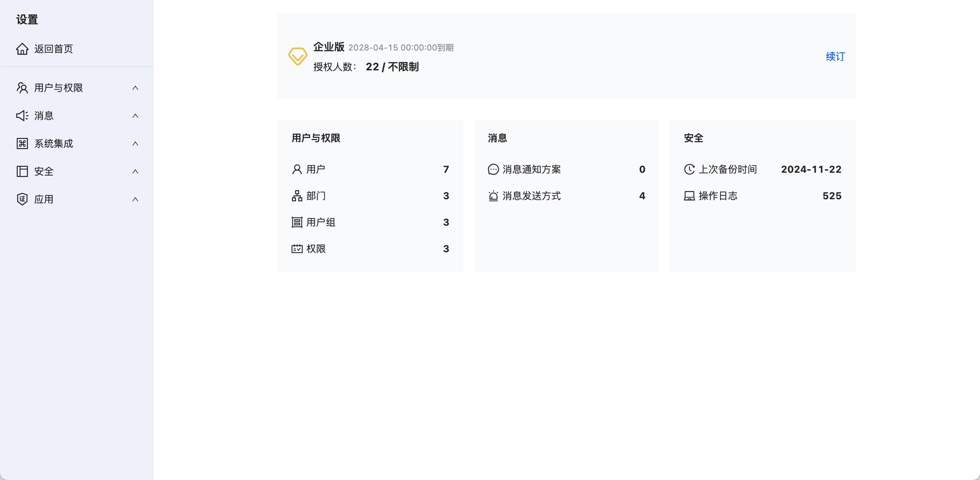The width and height of the screenshot is (980, 480).
Task: Click the gold diamond 企业版 badge icon
Action: click(297, 56)
